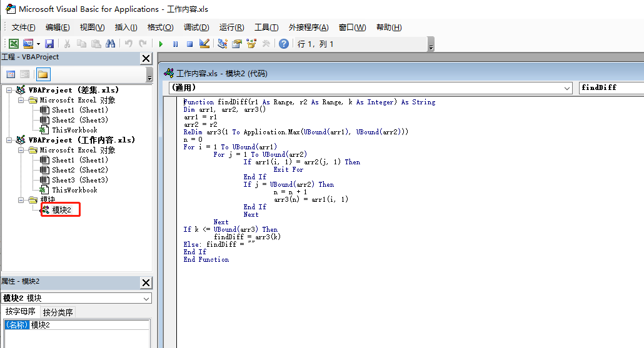Viewport: 644px width, 348px height.
Task: Click the Paste clipboard icon
Action: pos(96,44)
